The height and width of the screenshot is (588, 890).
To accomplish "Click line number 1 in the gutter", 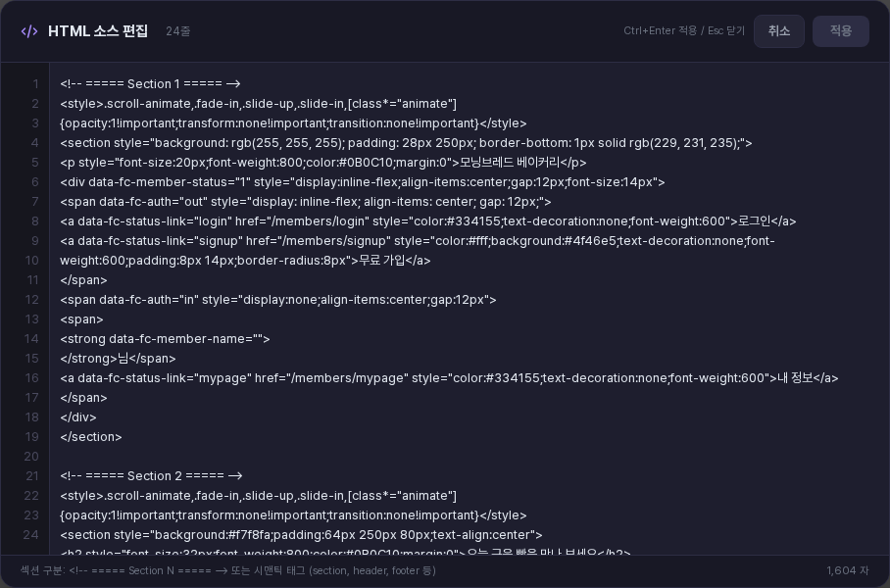I will [x=35, y=84].
